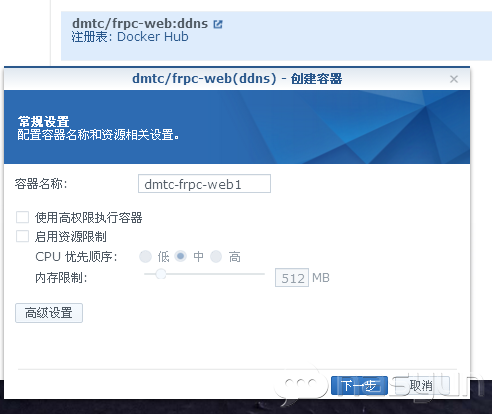Select the dmtc/frpc-web:ddns image row
The width and height of the screenshot is (492, 414).
pyautogui.click(x=276, y=36)
